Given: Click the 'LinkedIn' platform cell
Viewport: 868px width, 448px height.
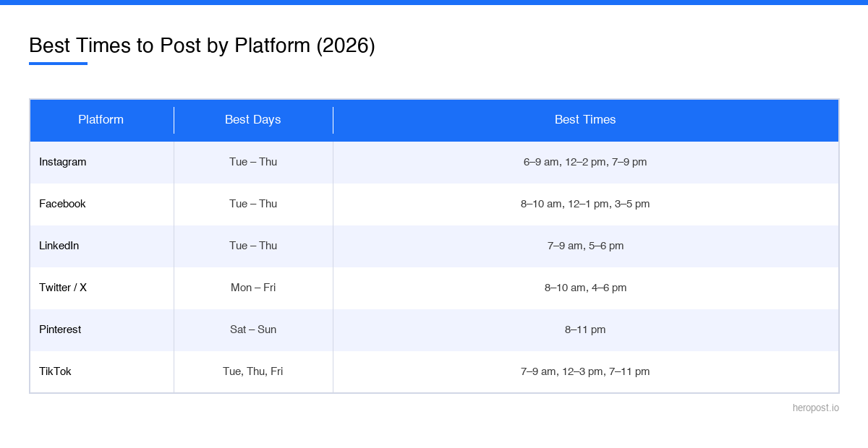Looking at the screenshot, I should pyautogui.click(x=101, y=246).
